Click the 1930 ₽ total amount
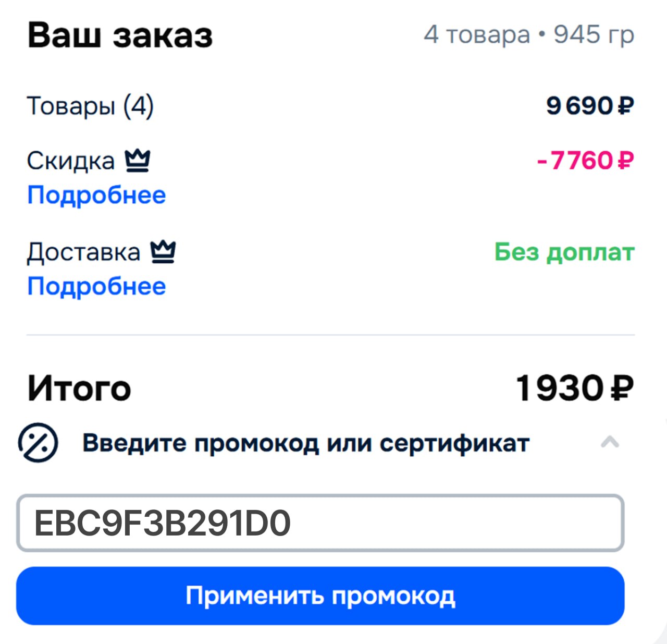This screenshot has width=667, height=644. (x=574, y=388)
